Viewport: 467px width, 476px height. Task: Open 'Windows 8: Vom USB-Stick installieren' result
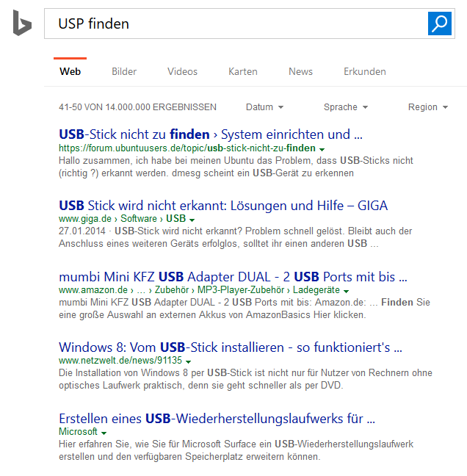[230, 347]
